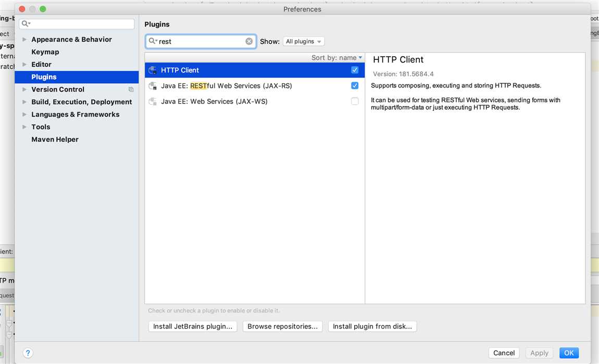Expand the Version Control section arrow
This screenshot has width=599, height=364.
click(x=24, y=90)
